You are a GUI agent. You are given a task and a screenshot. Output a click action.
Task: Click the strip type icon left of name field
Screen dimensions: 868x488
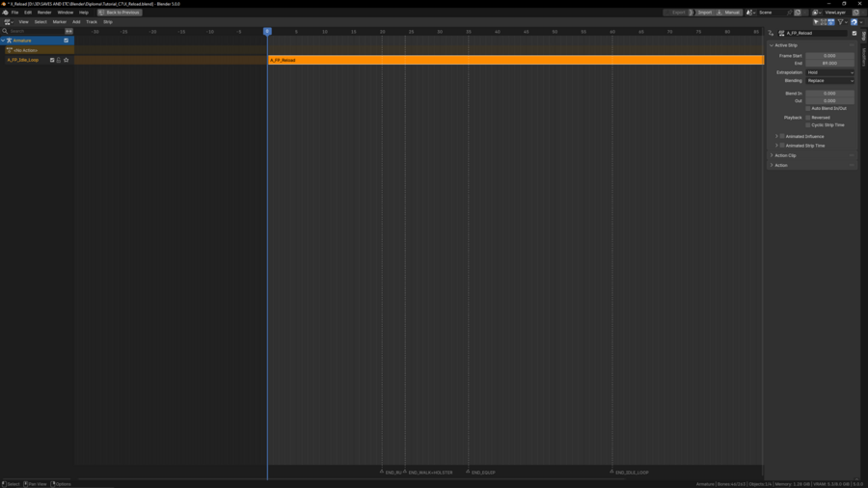[x=772, y=33]
